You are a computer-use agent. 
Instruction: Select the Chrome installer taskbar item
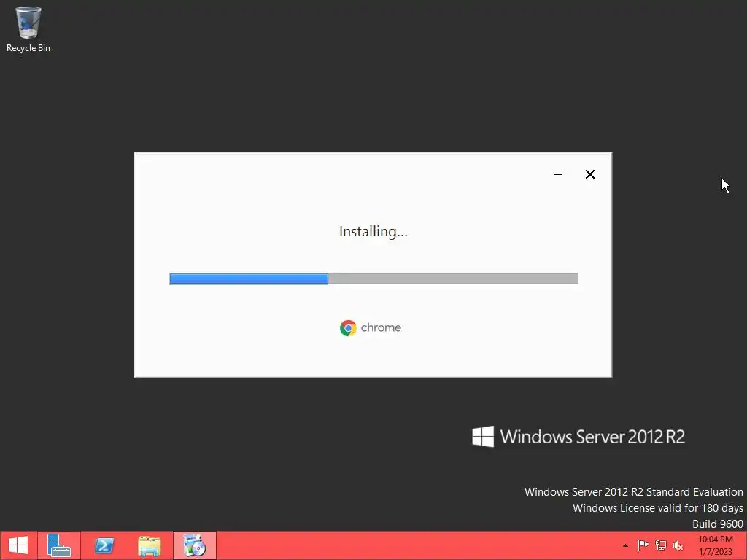coord(194,545)
